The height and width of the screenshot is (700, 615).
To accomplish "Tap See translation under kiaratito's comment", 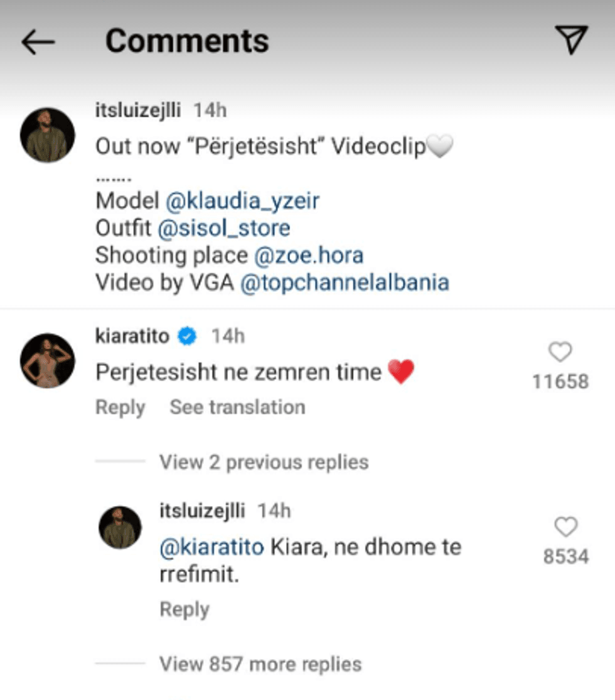I will pos(237,407).
